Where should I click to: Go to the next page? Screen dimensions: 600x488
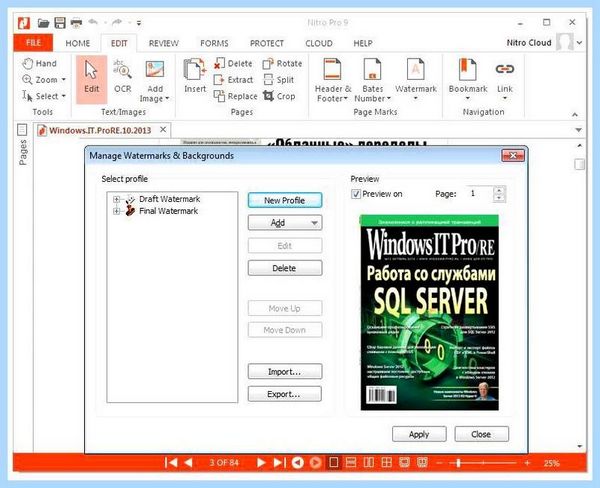[x=261, y=463]
